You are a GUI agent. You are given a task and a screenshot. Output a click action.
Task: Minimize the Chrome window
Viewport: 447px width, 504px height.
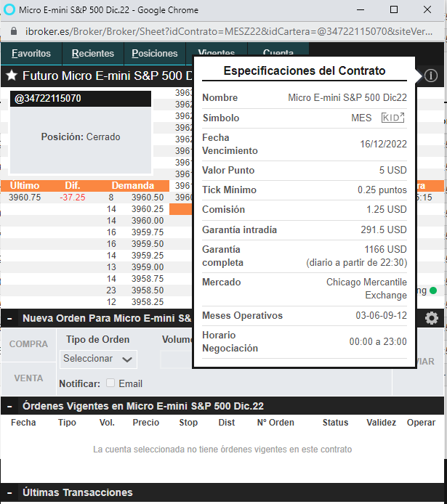[x=361, y=9]
